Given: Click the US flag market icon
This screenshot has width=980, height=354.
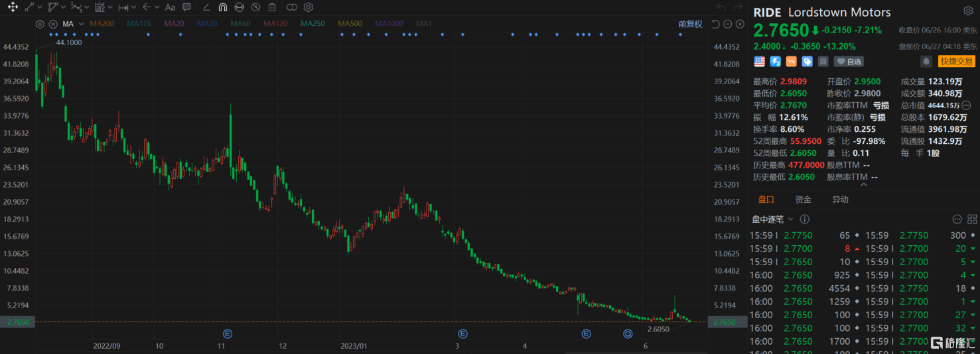Looking at the screenshot, I should click(760, 62).
